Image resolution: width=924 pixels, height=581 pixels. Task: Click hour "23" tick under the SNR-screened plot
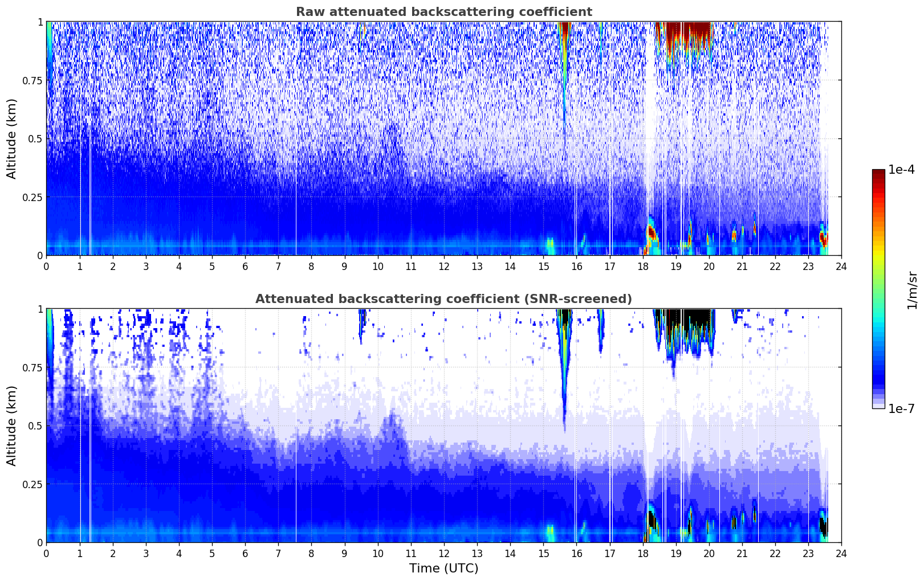(x=808, y=553)
